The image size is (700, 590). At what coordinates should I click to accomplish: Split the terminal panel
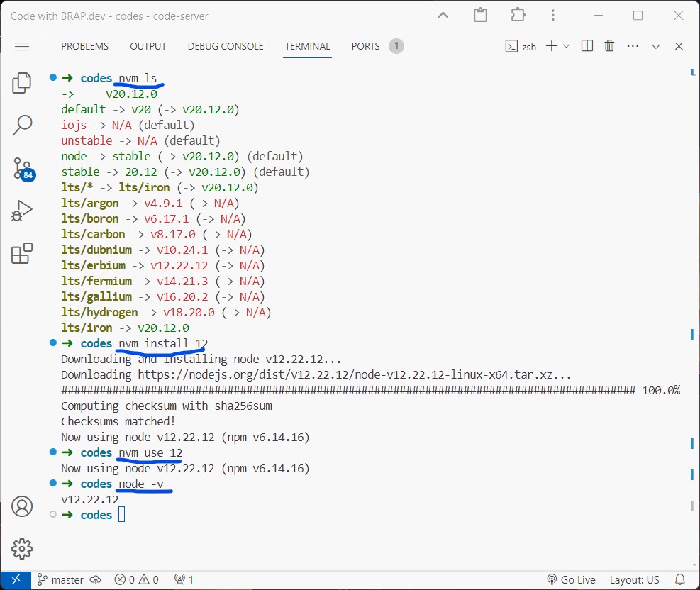pos(587,46)
